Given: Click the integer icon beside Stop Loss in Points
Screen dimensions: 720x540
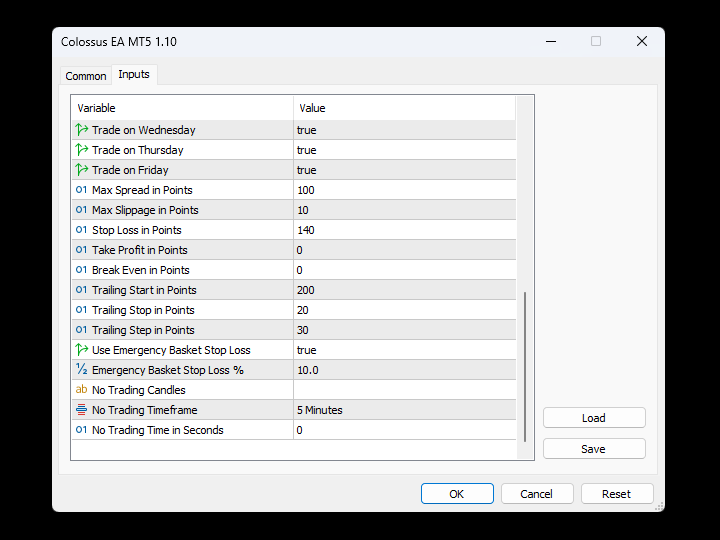Looking at the screenshot, I should tap(81, 230).
